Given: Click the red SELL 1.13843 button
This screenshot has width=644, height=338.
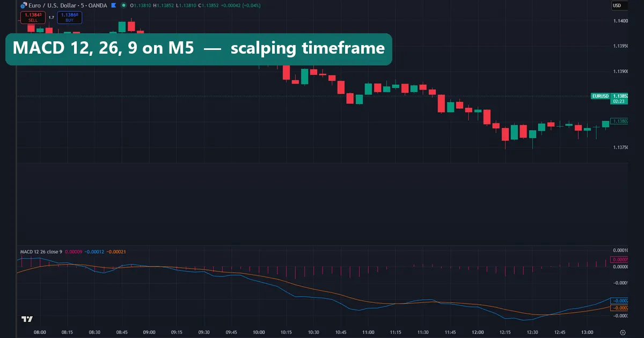Looking at the screenshot, I should point(33,18).
